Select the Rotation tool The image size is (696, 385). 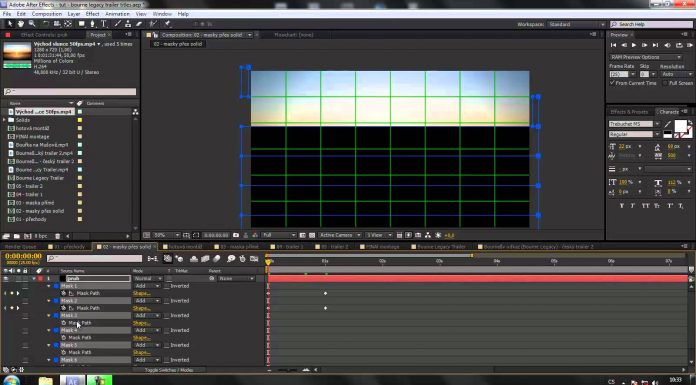46,24
